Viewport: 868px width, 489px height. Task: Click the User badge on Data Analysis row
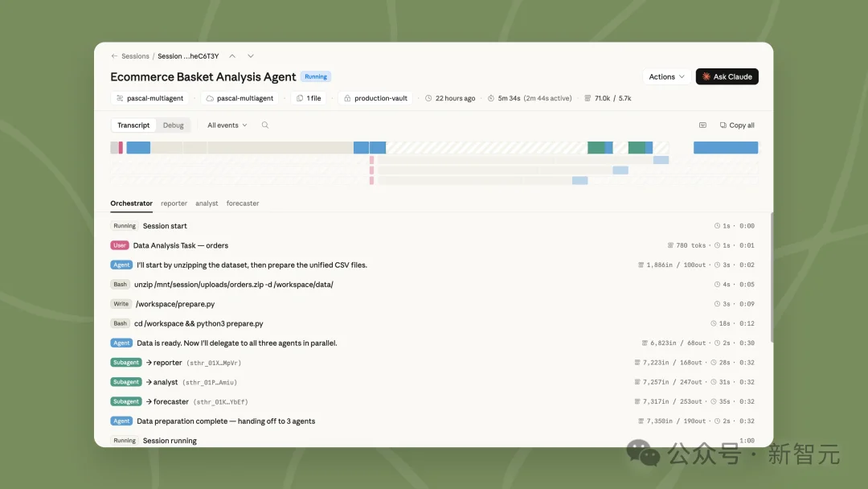[x=120, y=245]
